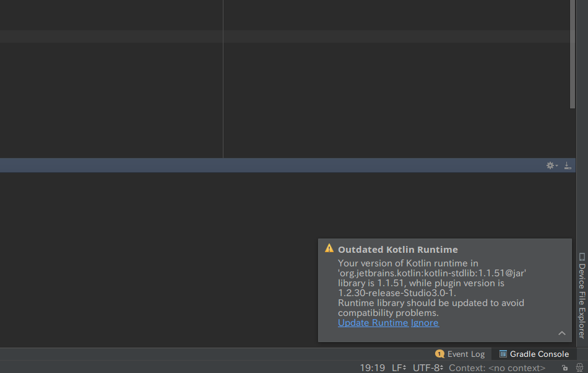Click the editor vertical scrollbar
The width and height of the screenshot is (588, 373).
573,55
